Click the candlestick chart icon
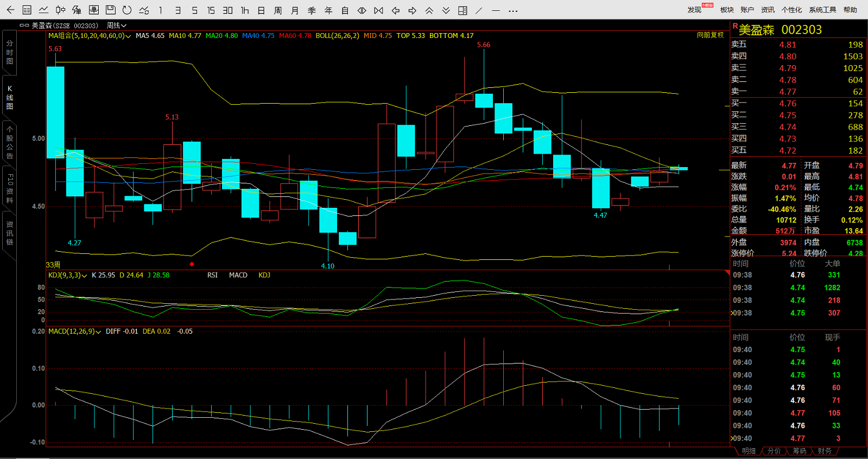Screen dimensions: 868x459 (60, 10)
